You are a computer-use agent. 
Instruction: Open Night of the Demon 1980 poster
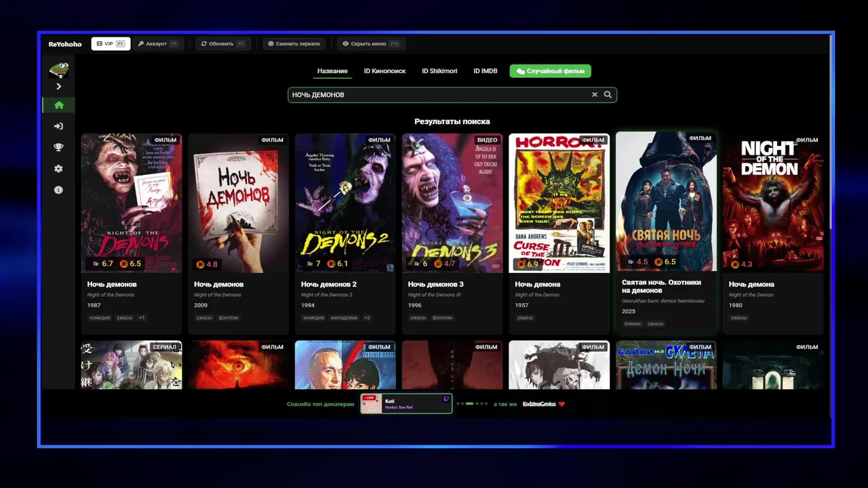pyautogui.click(x=773, y=203)
